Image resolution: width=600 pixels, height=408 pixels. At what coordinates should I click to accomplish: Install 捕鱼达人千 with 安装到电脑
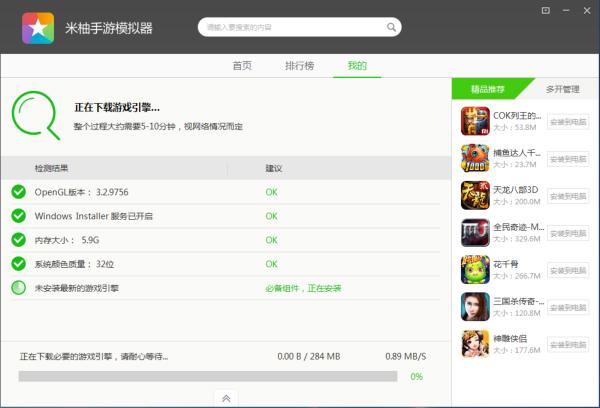tap(568, 159)
